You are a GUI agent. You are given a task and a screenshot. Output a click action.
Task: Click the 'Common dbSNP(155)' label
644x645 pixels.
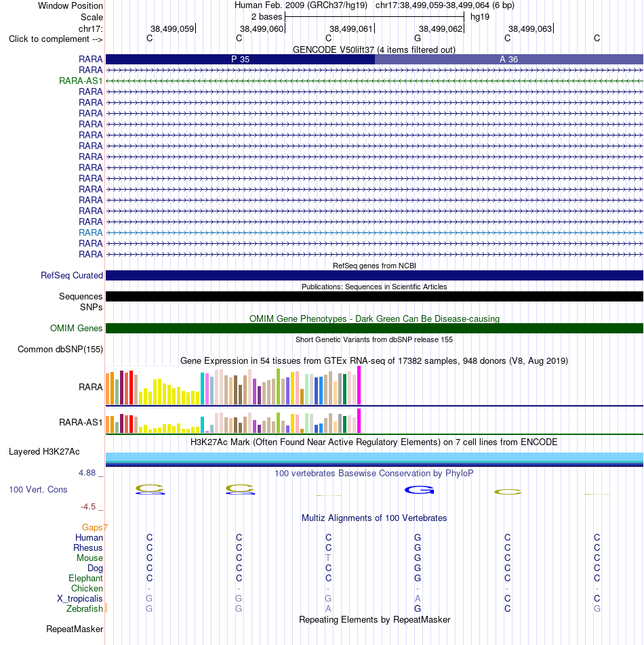pos(60,349)
